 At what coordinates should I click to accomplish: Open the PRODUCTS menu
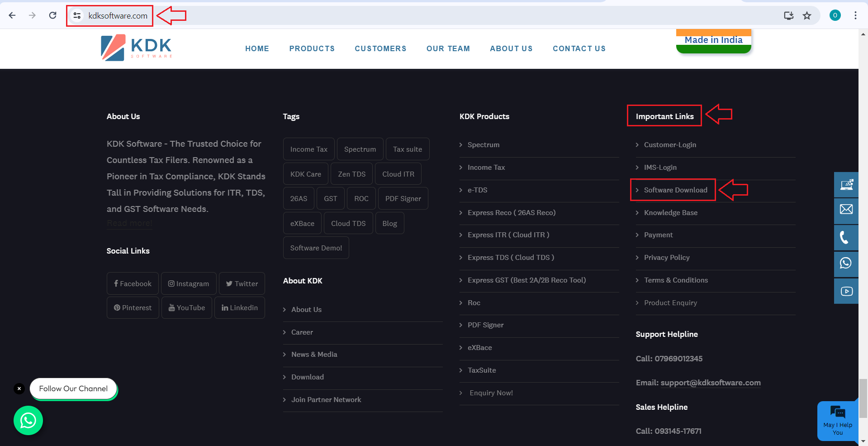(312, 48)
